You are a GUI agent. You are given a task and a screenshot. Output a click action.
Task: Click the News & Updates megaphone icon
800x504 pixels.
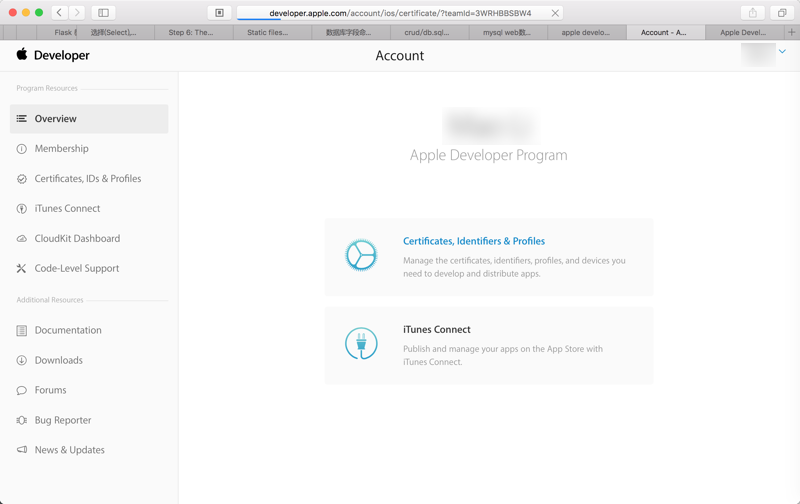pos(21,450)
